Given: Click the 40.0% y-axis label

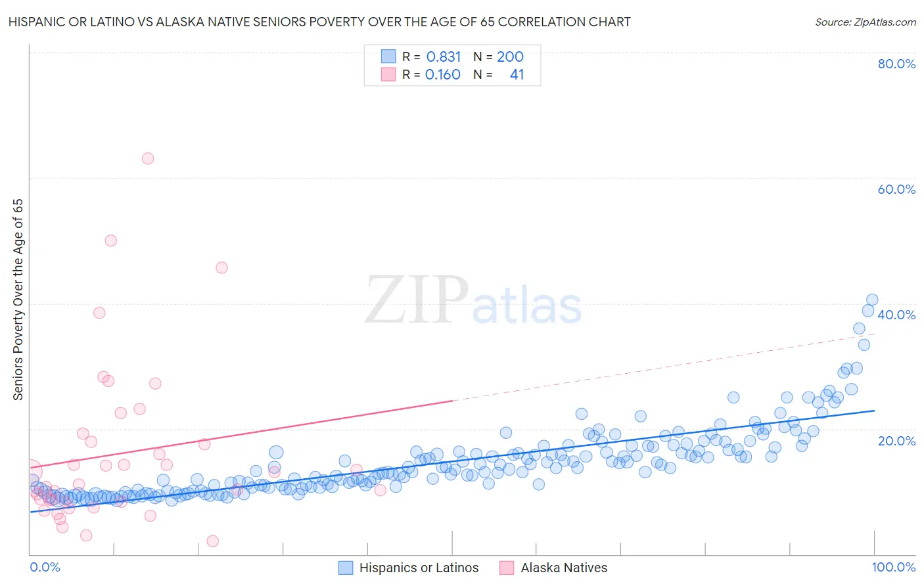Looking at the screenshot, I should click(x=896, y=315).
